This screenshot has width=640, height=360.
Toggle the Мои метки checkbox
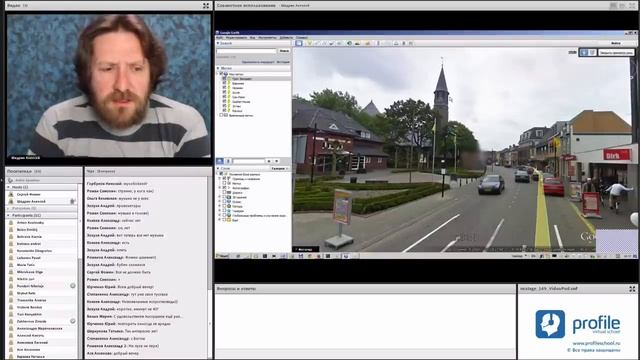(222, 74)
